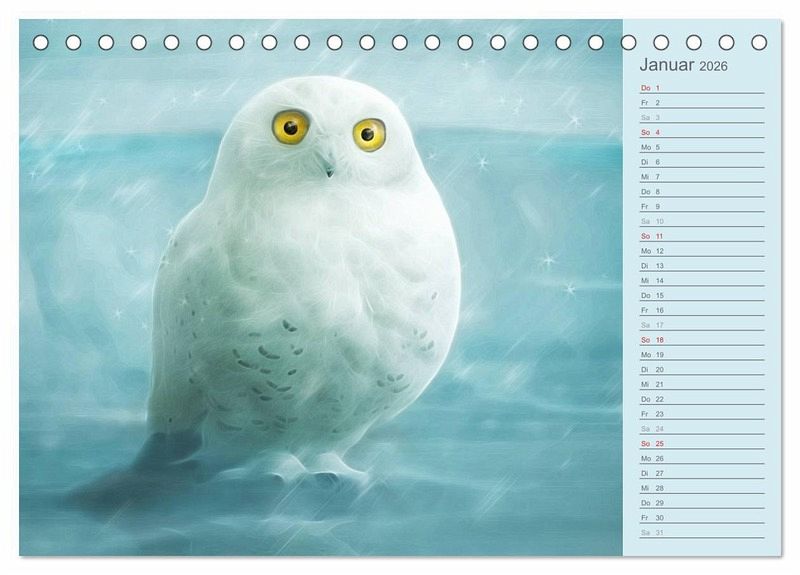Select the Sa 24 calendar row
800x575 pixels.
point(702,429)
